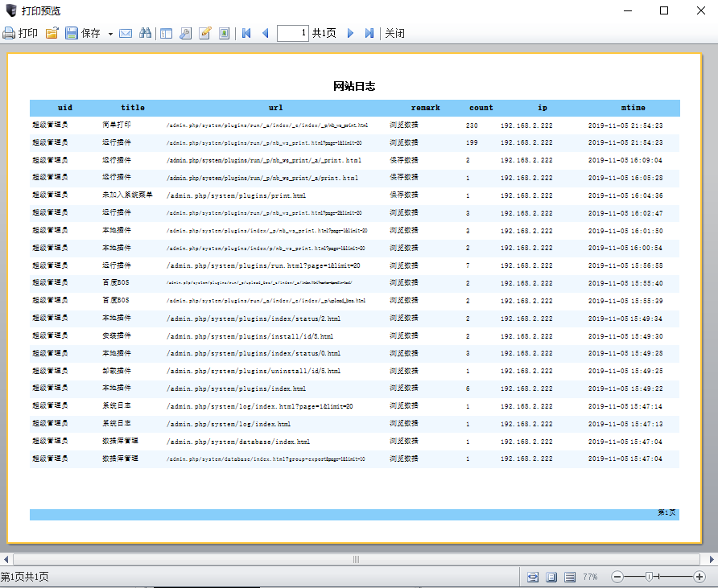Screen dimensions: 718x588
Task: Jump to the last page
Action: [x=369, y=33]
